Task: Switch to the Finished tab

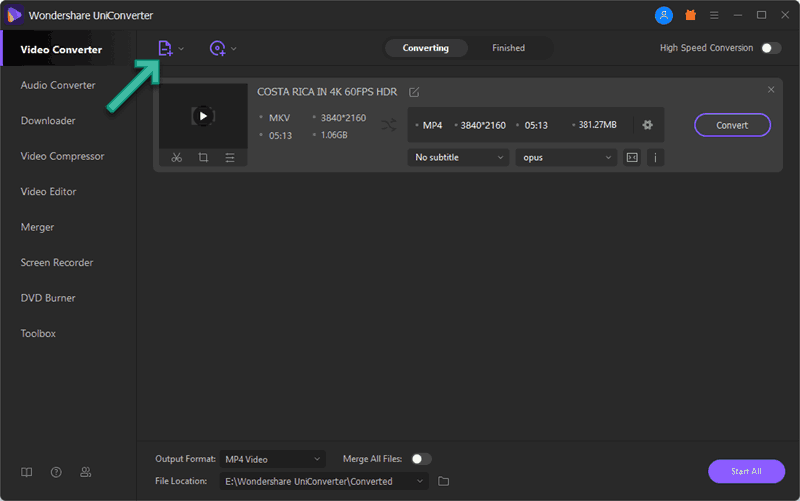Action: (x=508, y=48)
